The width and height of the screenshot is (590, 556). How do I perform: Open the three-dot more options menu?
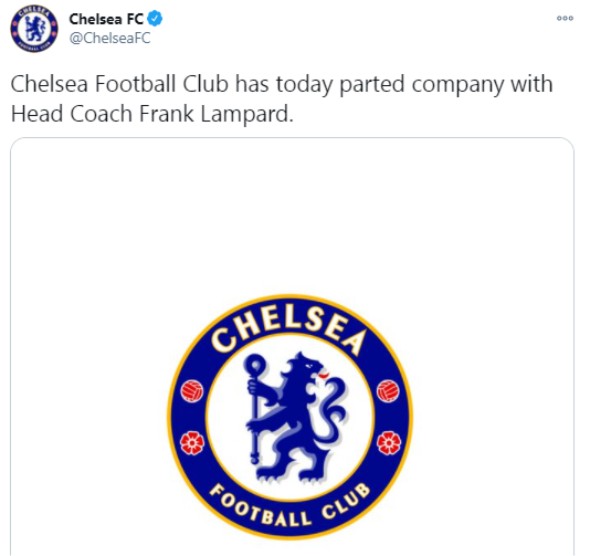coord(565,18)
